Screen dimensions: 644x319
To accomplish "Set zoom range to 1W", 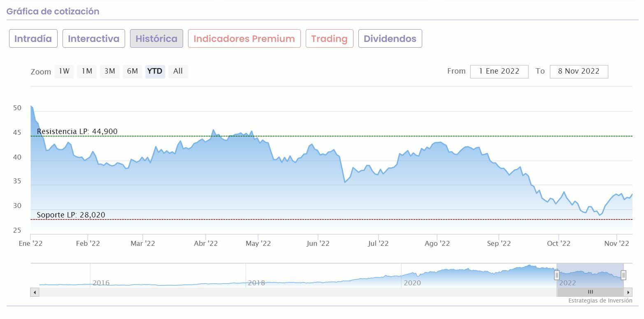I will coord(64,71).
